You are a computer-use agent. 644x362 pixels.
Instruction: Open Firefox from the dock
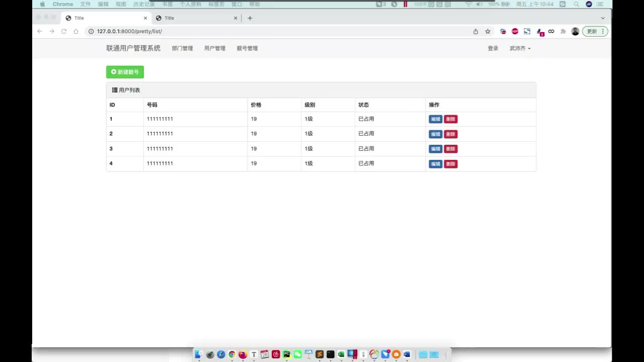coord(243,354)
